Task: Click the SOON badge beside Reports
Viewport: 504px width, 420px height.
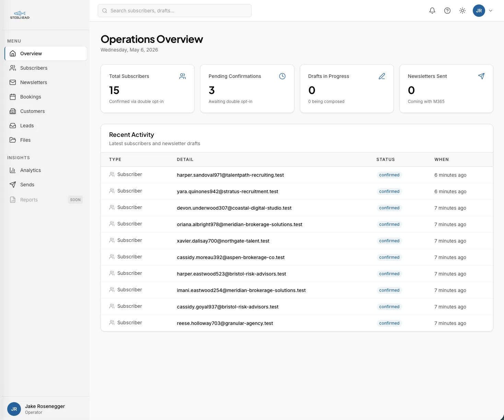Action: [x=75, y=200]
